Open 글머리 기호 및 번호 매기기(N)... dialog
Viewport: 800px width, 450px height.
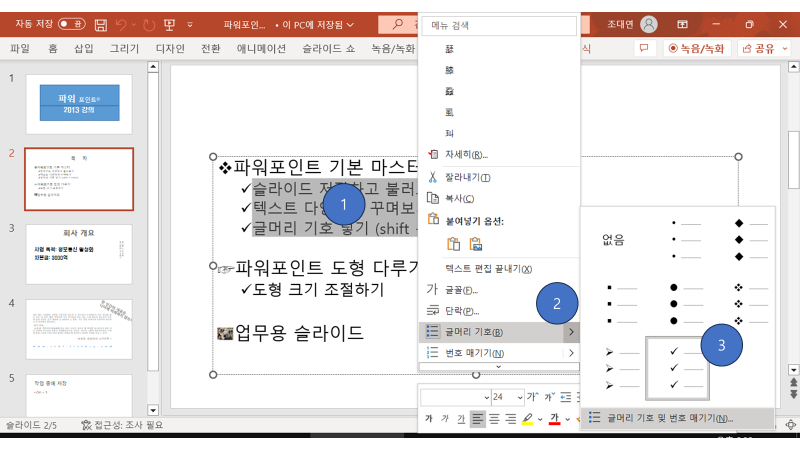tap(678, 418)
